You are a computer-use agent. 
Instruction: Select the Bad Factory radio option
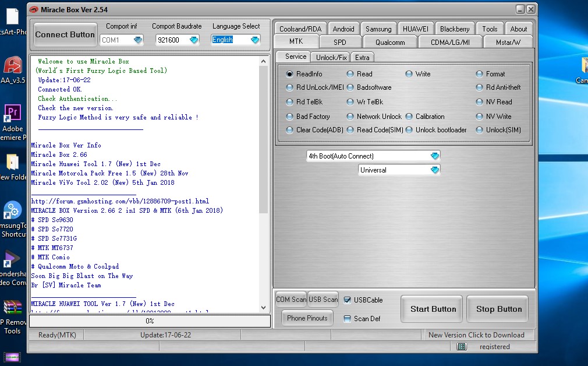(x=289, y=117)
